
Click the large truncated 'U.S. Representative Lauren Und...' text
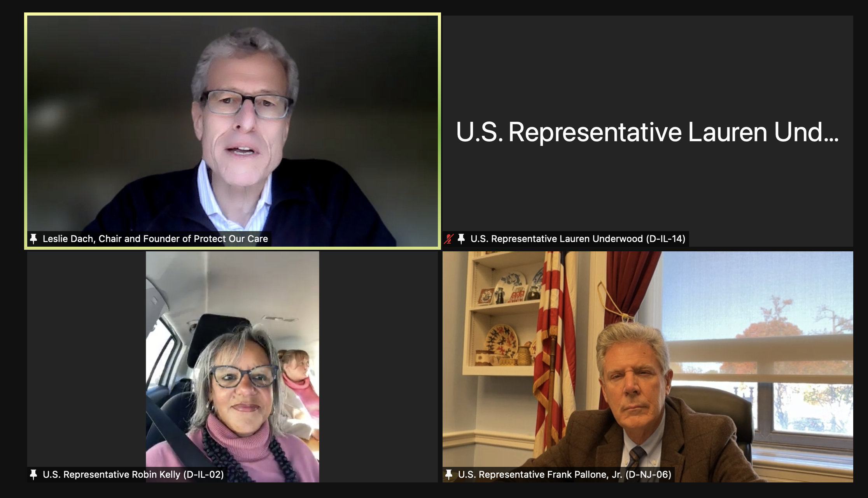point(647,132)
